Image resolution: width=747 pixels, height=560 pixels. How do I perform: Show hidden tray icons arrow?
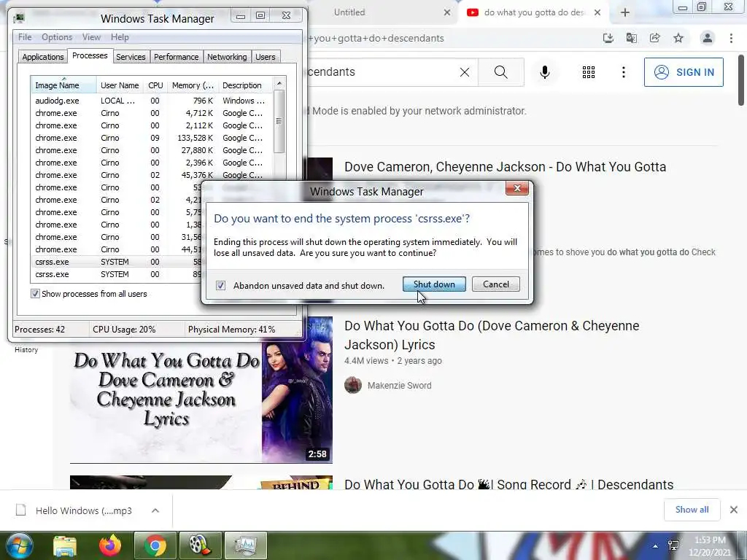pyautogui.click(x=656, y=546)
